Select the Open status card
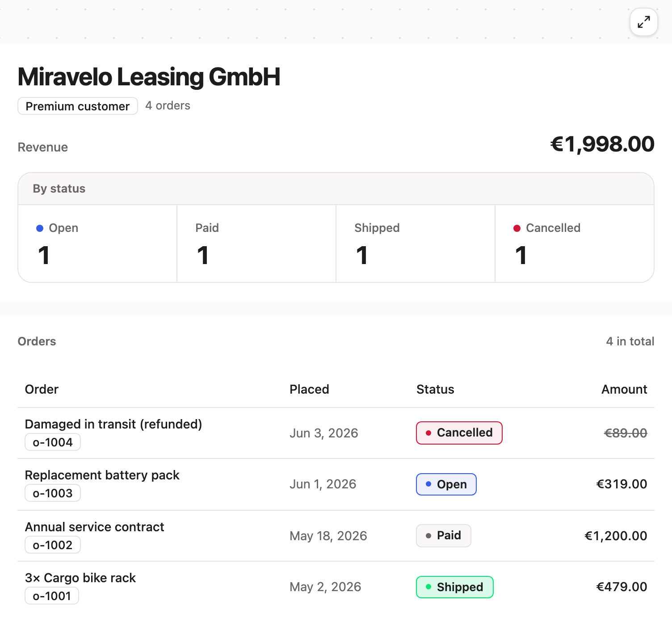This screenshot has width=672, height=630. [x=97, y=244]
